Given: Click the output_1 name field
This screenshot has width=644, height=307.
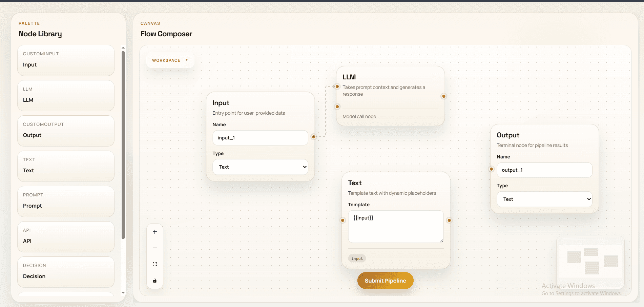Looking at the screenshot, I should 544,170.
